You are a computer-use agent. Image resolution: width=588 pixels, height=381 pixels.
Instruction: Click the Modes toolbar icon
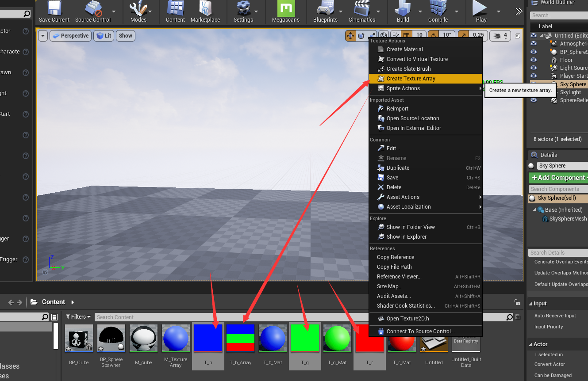138,11
